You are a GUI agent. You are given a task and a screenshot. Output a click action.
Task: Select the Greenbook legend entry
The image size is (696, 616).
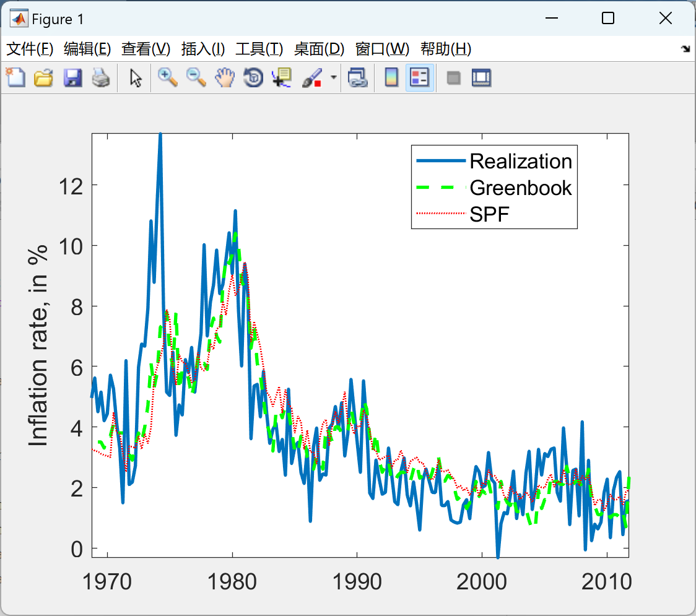click(x=521, y=188)
